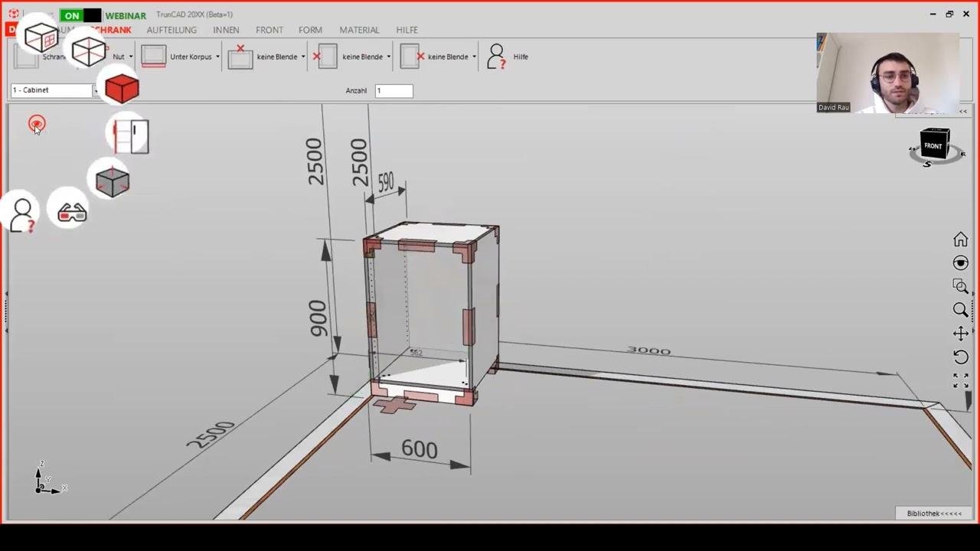Expand the third keine Blende dropdown
Screen dimensions: 980x551
[474, 57]
